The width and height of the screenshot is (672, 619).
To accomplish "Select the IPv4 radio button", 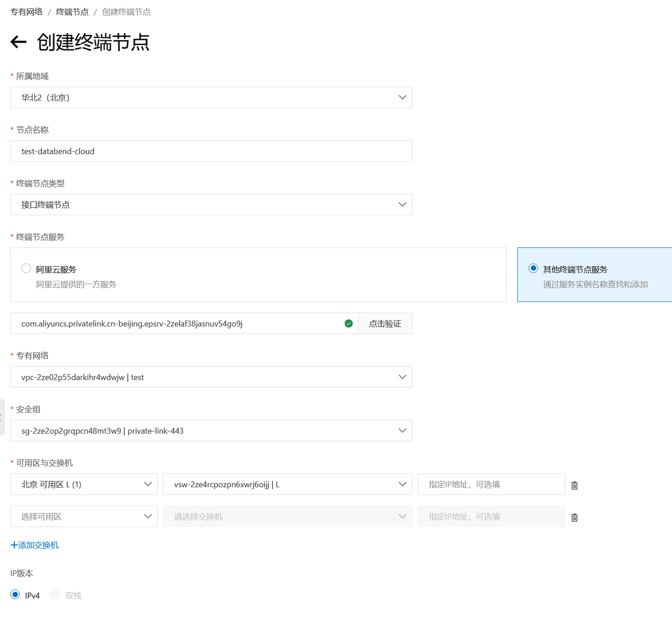I will click(15, 594).
